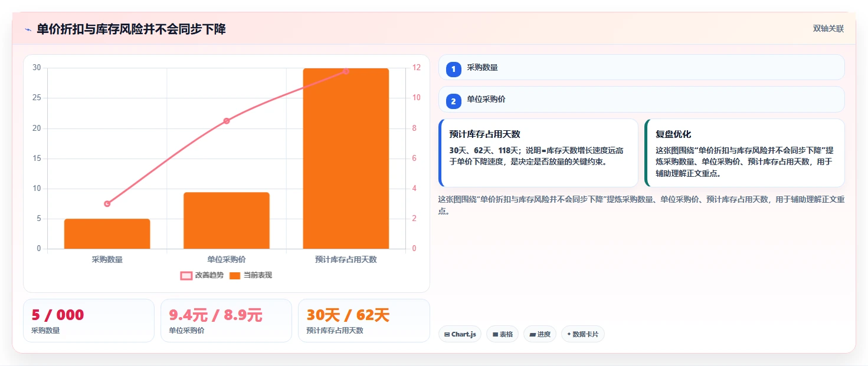Open the 复盘优化 card
The height and width of the screenshot is (366, 868).
pos(745,153)
